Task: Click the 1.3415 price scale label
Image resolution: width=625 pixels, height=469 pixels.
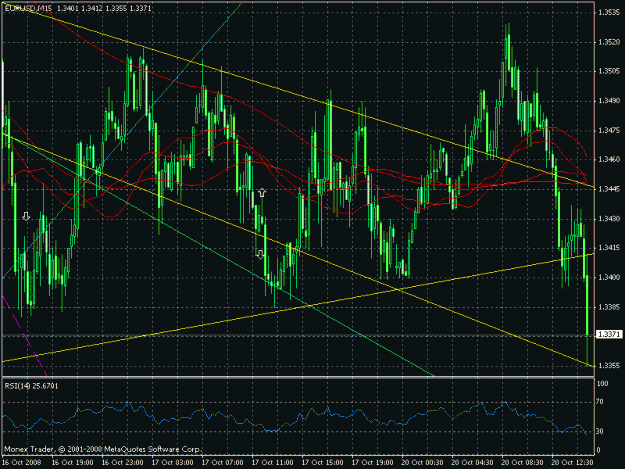Action: tap(609, 248)
